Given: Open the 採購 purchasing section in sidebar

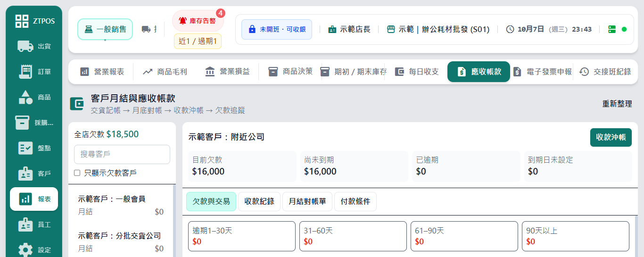Looking at the screenshot, I should point(34,123).
